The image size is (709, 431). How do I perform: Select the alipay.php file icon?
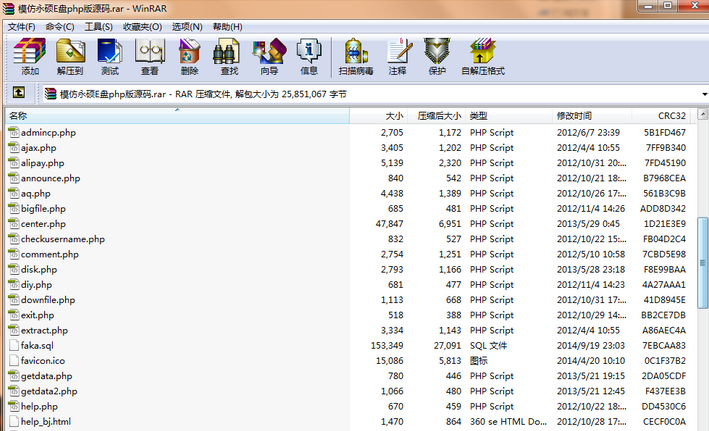tap(14, 163)
